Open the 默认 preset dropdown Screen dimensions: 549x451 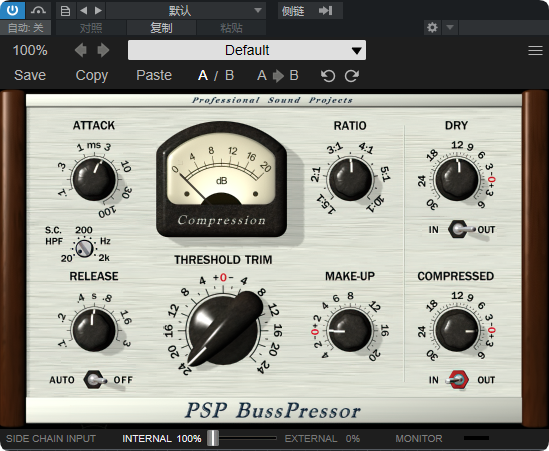186,11
